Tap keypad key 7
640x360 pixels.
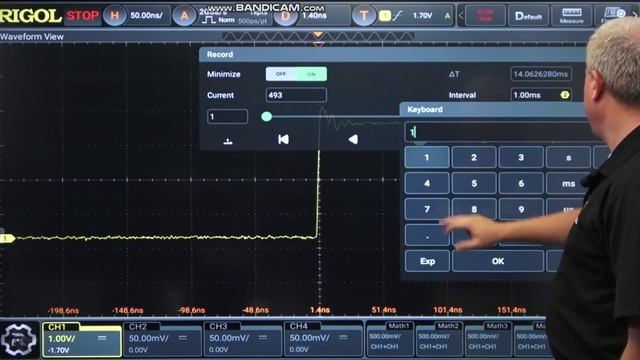click(427, 209)
